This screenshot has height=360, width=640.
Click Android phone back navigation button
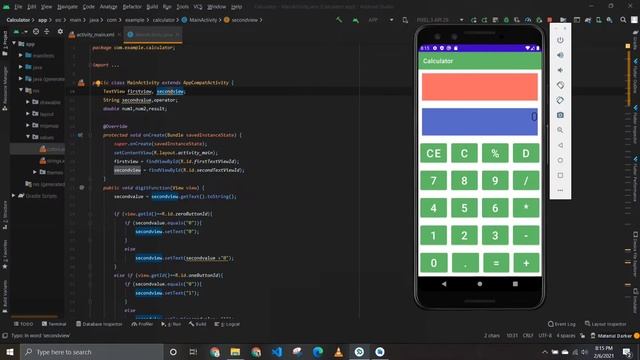click(x=444, y=284)
